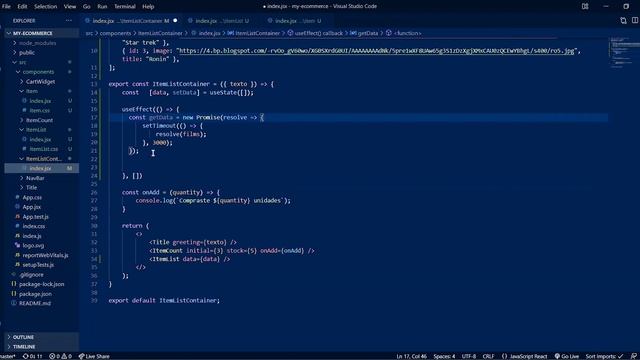Click the Open Changes compare icon
The height and width of the screenshot is (360, 640).
point(623,20)
